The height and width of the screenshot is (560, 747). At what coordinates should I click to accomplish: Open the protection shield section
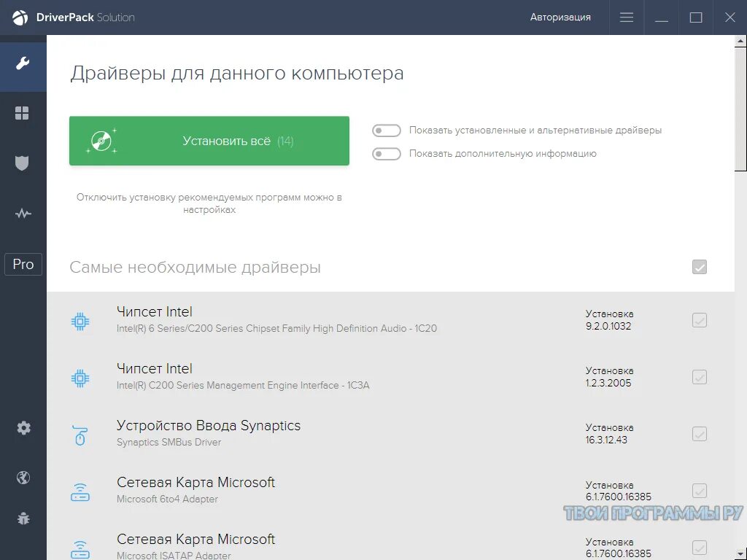point(22,163)
